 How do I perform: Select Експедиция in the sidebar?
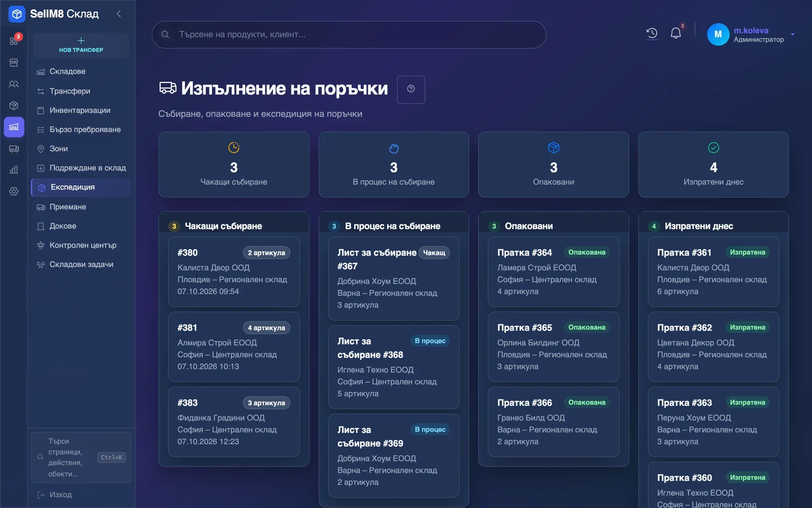tap(81, 188)
